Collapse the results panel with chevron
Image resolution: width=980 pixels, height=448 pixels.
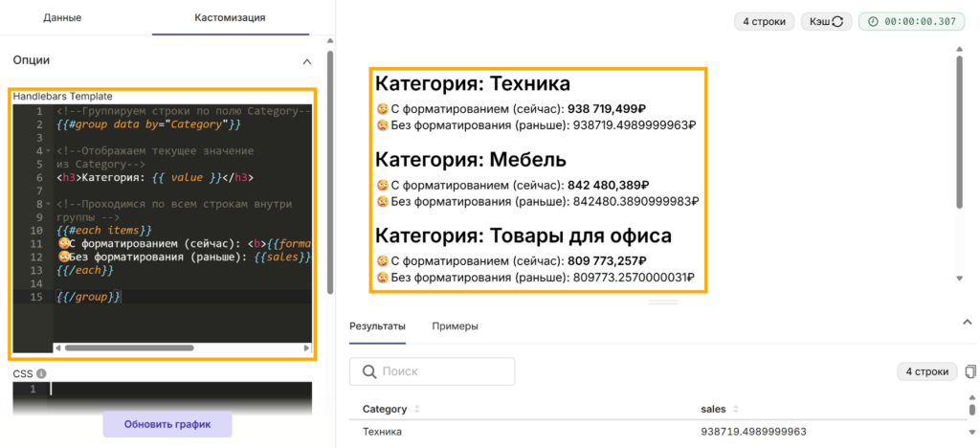pos(968,322)
